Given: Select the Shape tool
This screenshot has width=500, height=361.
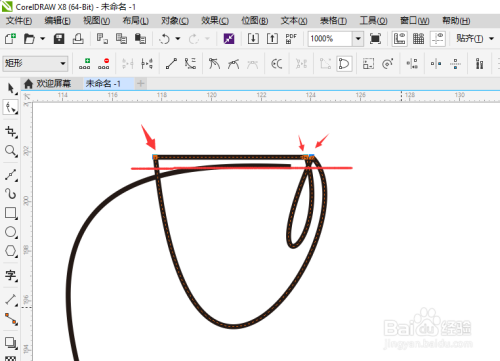Looking at the screenshot, I should 11,108.
